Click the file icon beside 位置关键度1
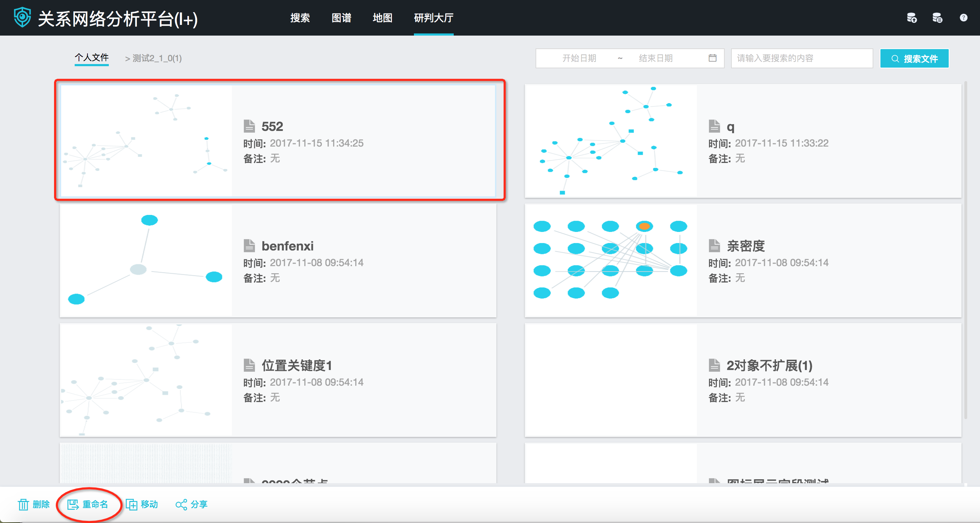The image size is (980, 523). point(249,365)
